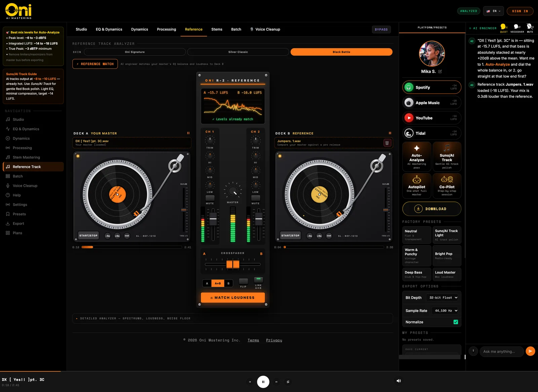Toggle the LINK A⇔B button
The height and width of the screenshot is (392, 538).
pos(258,279)
